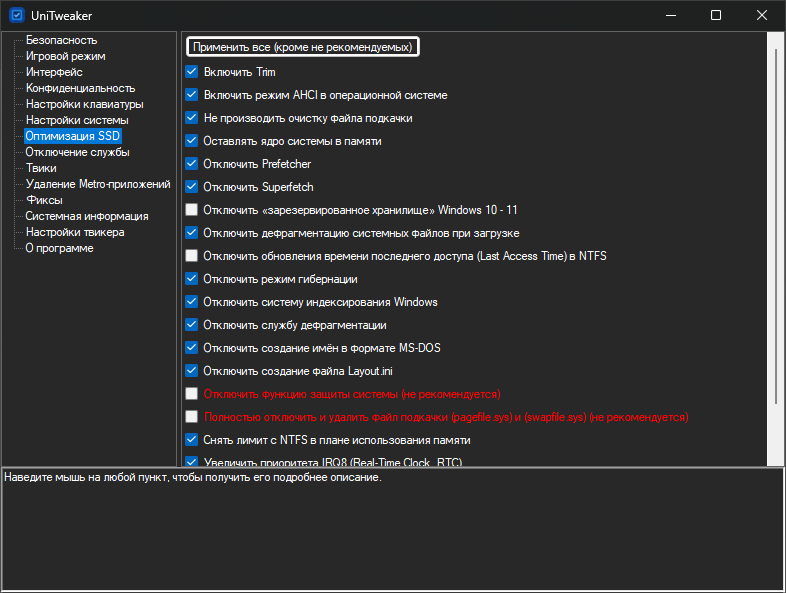Check the зарезервированное хранилище Windows 10 - 11 option
The image size is (786, 593).
click(192, 210)
